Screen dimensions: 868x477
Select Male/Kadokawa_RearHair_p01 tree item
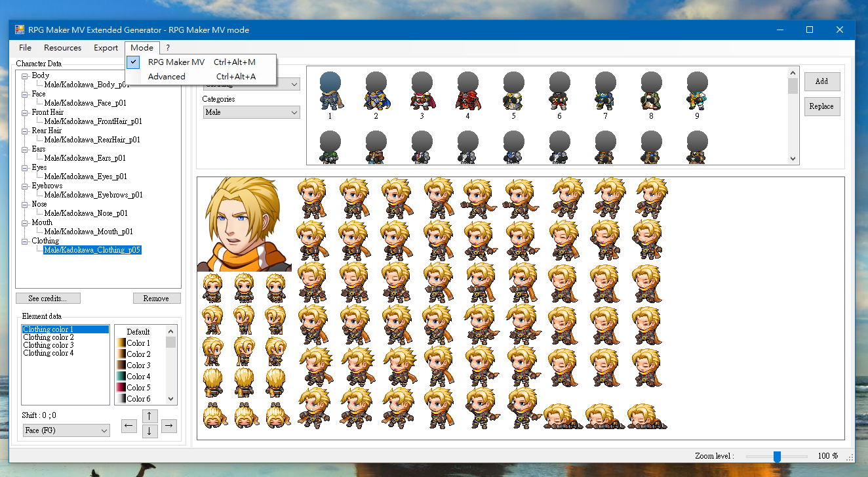pos(92,140)
